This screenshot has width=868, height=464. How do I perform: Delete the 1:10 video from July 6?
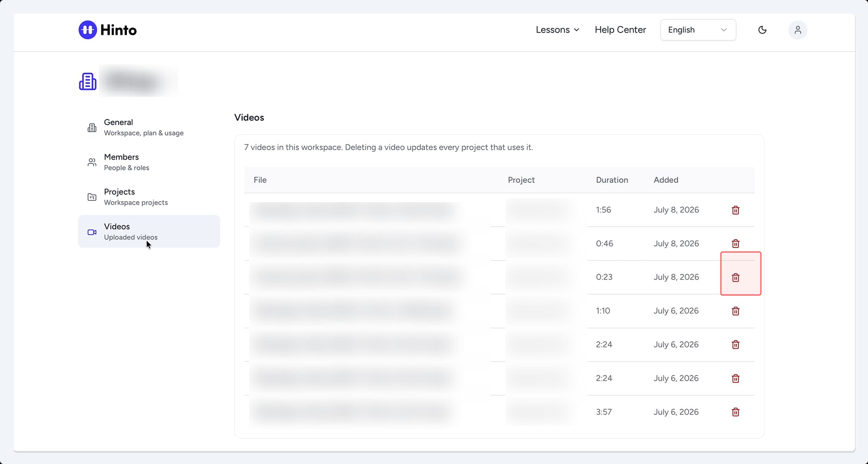click(x=736, y=311)
